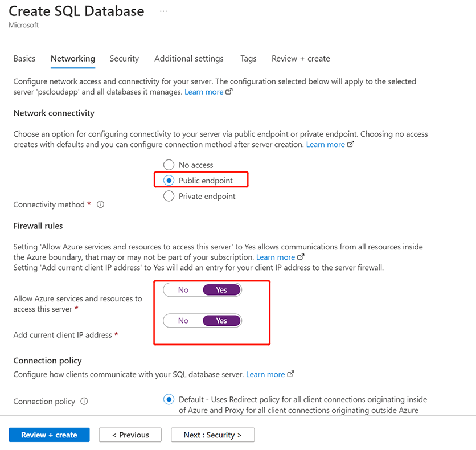This screenshot has width=476, height=450.
Task: Set Add current client IP to No
Action: [183, 321]
